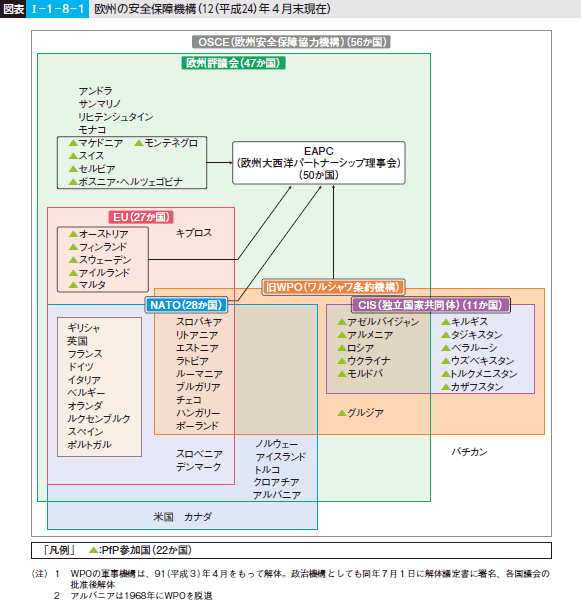Select the バチカン text
Screen dimensions: 581x600
[470, 452]
